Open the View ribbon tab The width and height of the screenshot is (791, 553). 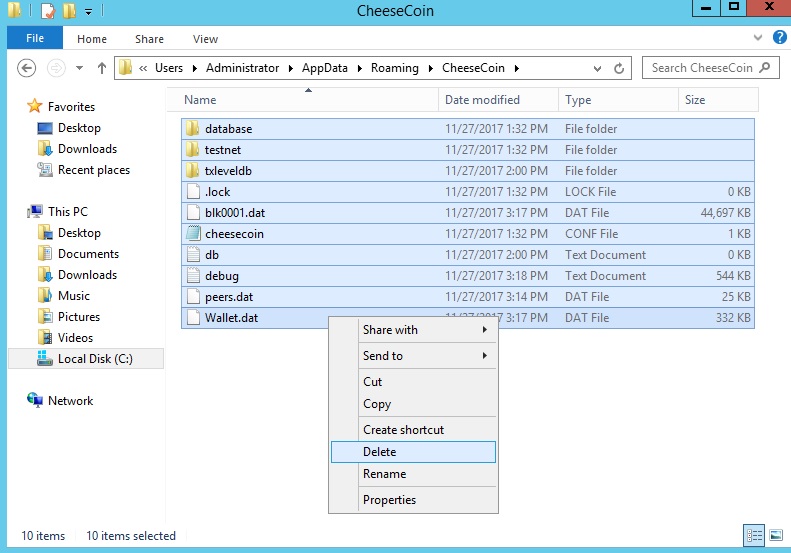(x=205, y=39)
